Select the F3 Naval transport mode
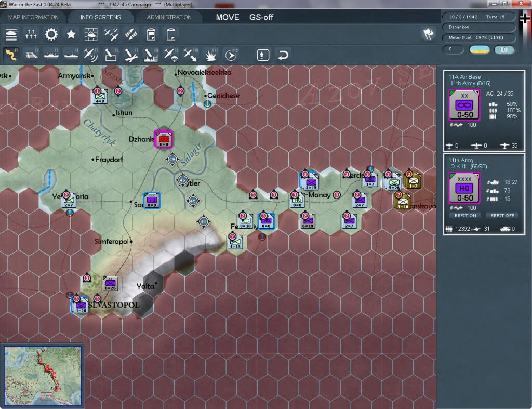This screenshot has height=409, width=532. pyautogui.click(x=51, y=55)
